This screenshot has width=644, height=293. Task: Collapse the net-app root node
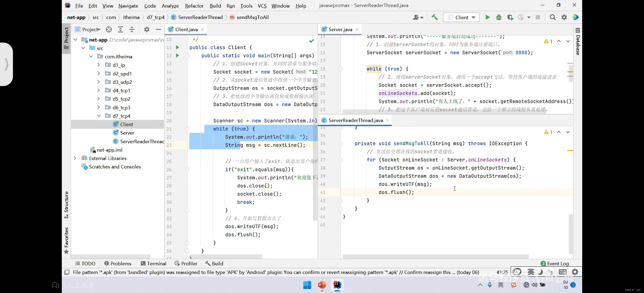75,40
